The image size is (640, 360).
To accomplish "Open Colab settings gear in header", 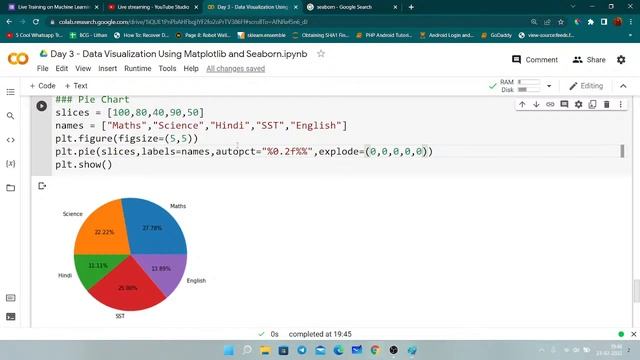I will tap(621, 60).
